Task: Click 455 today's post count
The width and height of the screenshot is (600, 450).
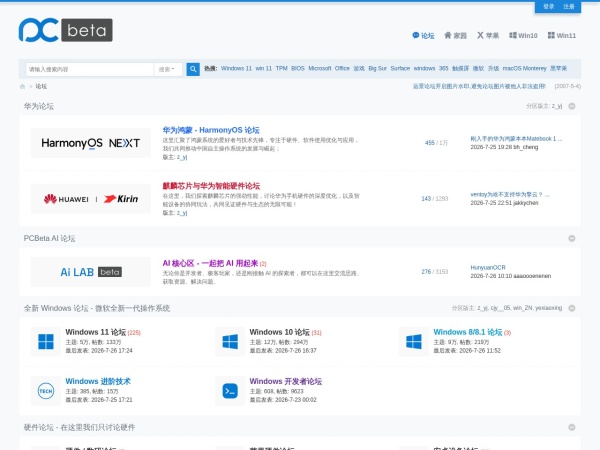Action: tap(430, 143)
